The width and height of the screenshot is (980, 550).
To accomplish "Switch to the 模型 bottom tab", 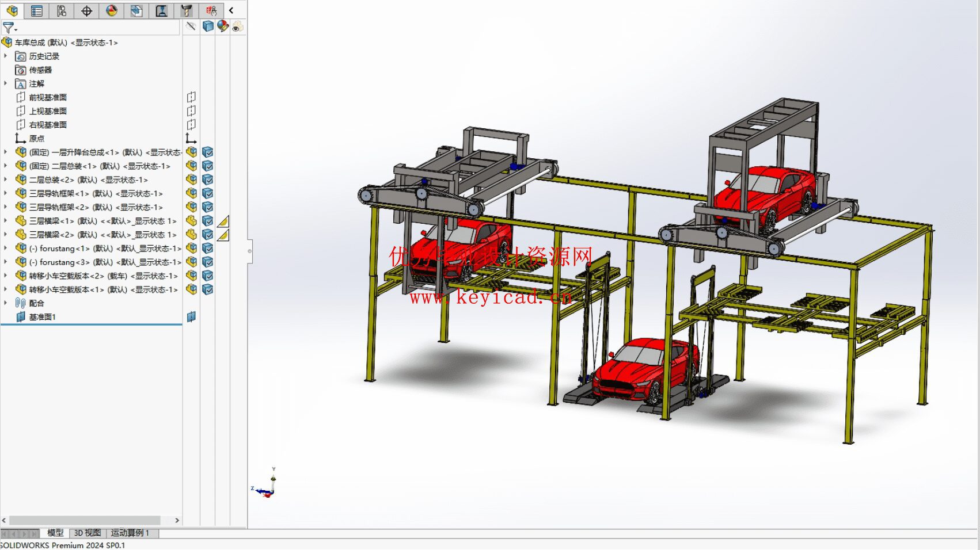I will (x=55, y=533).
